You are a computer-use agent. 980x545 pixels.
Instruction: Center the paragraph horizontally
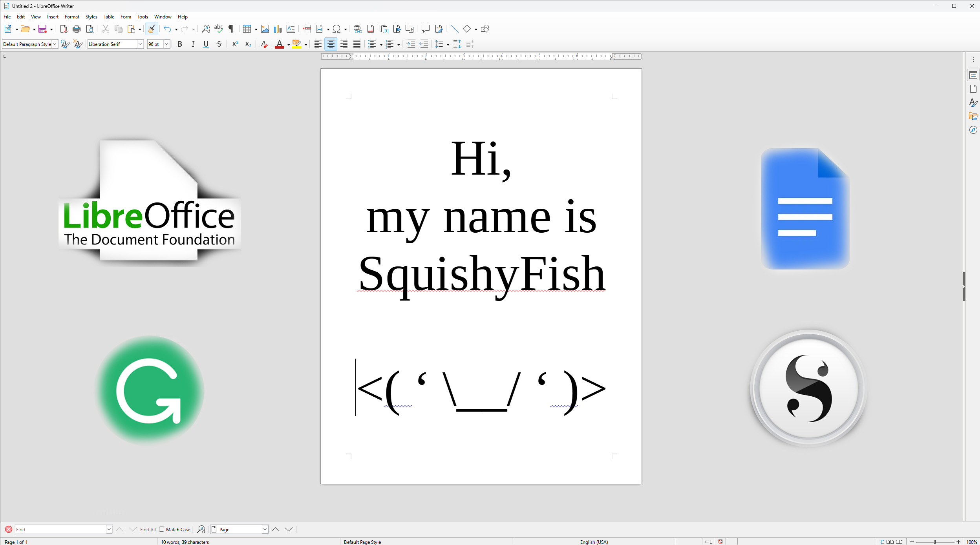tap(331, 44)
